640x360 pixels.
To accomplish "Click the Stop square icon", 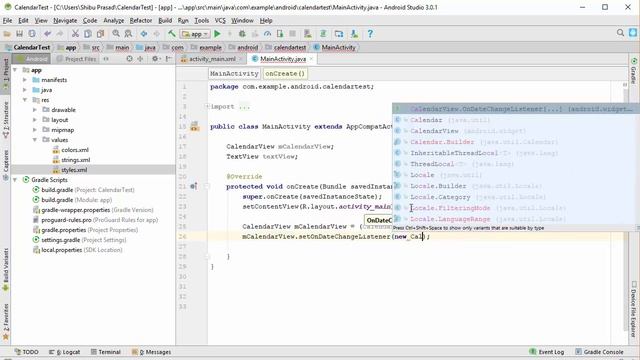I will click(292, 34).
